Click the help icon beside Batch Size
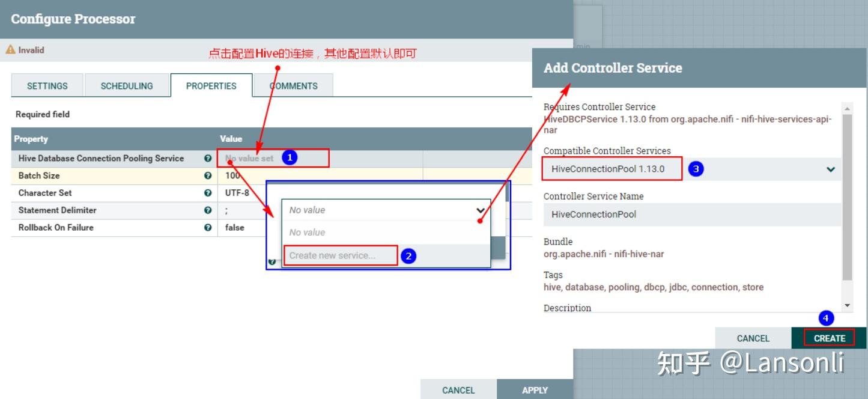Image resolution: width=868 pixels, height=399 pixels. coord(208,175)
